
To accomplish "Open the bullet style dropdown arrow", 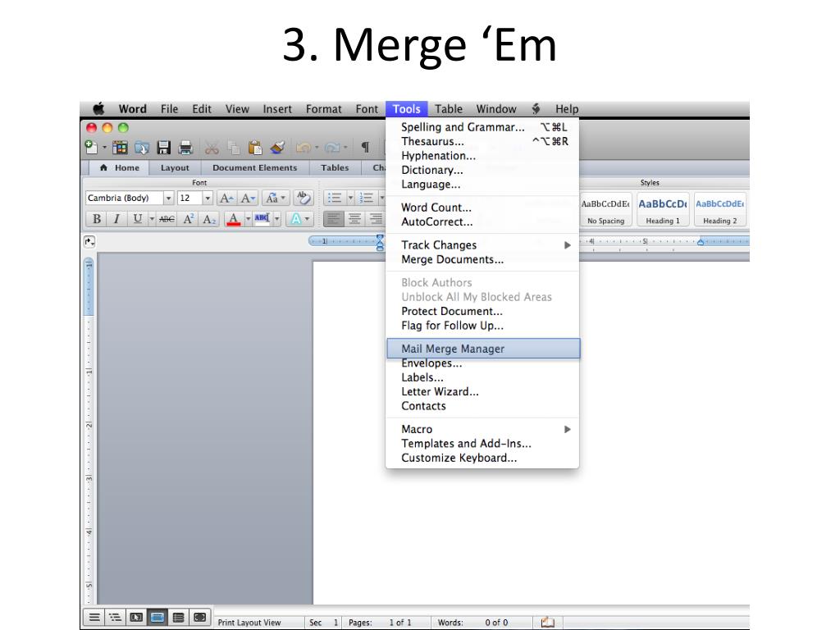I will [x=350, y=199].
